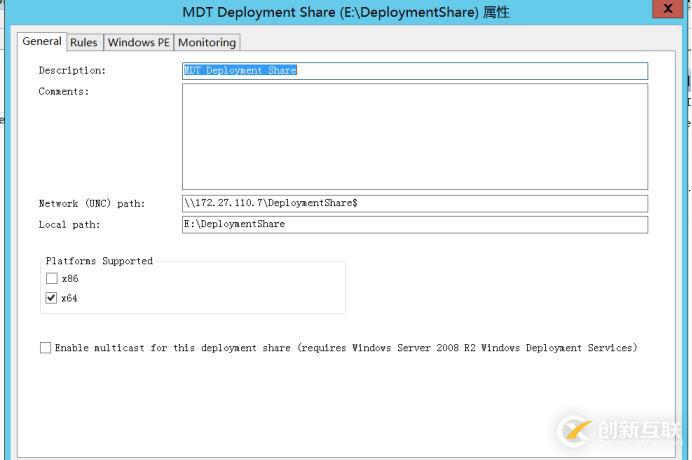Click into the Description field
Screen dimensions: 692x460
click(415, 71)
